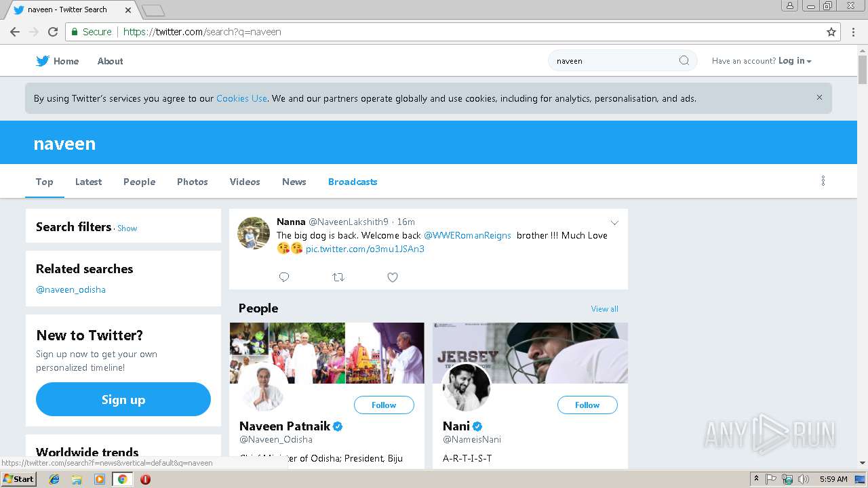
Task: Click the Home link text
Action: tap(66, 61)
